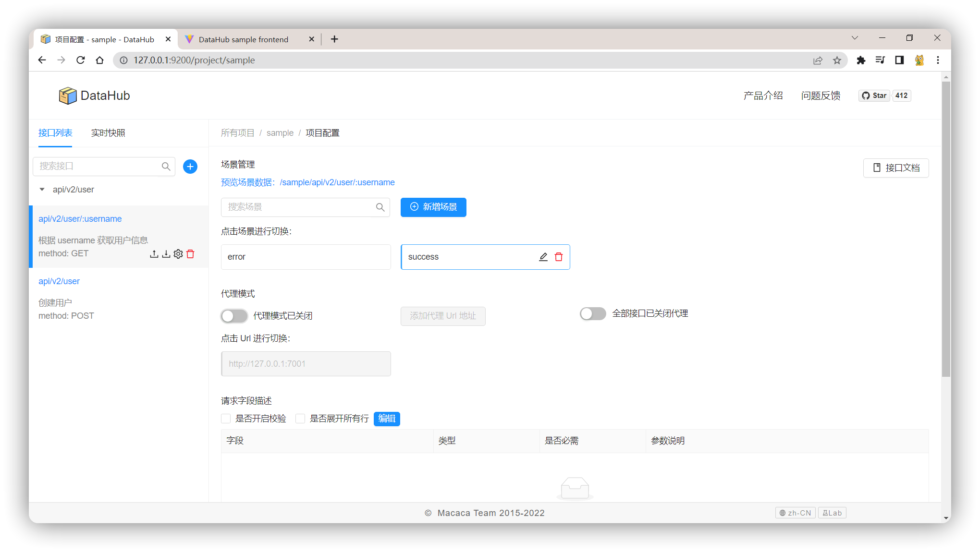This screenshot has height=552, width=980.
Task: Collapse the api/v2/user tree group
Action: click(42, 190)
